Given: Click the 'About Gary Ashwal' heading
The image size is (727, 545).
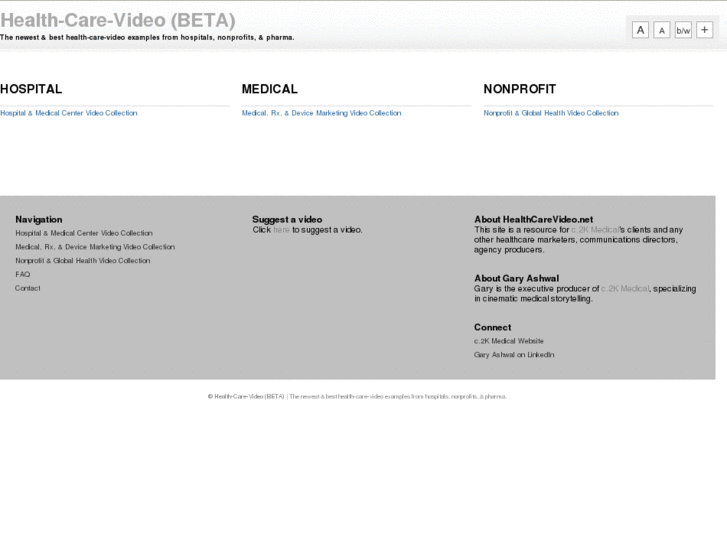Looking at the screenshot, I should click(x=517, y=278).
